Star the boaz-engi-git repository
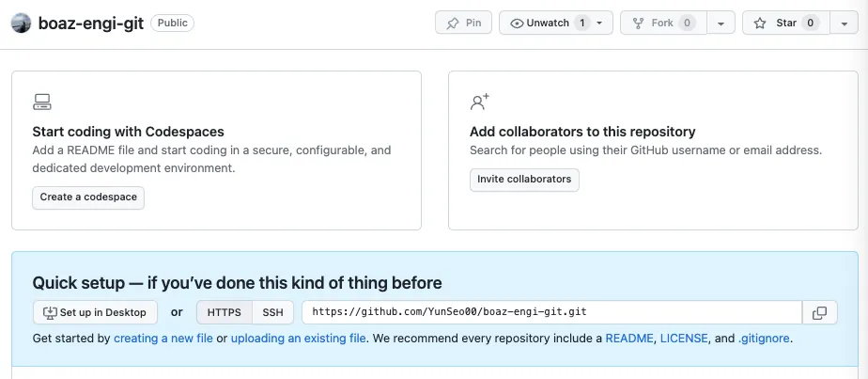868x379 pixels. click(785, 24)
